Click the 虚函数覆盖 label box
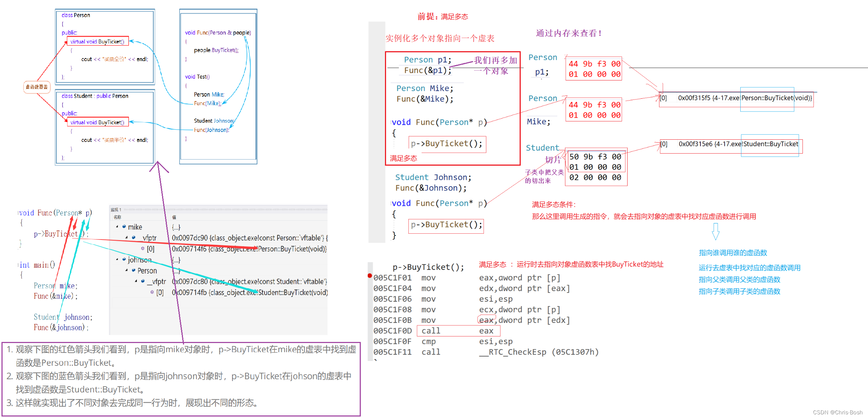Viewport: 868px width, 418px height. pyautogui.click(x=37, y=87)
